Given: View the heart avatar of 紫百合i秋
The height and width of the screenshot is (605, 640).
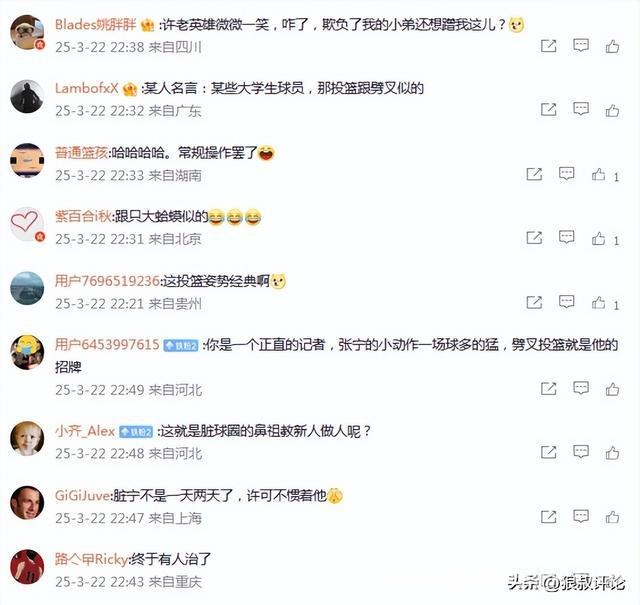Looking at the screenshot, I should click(27, 224).
